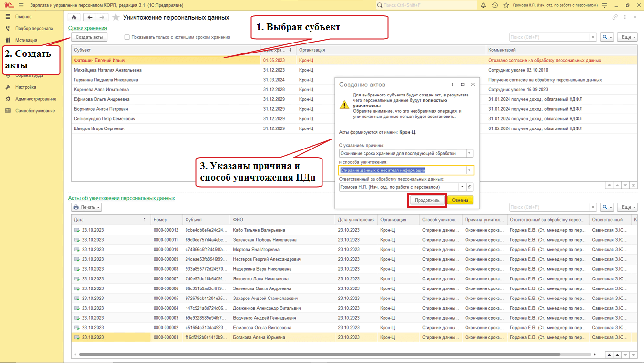Add page to favorites with star icon

(116, 18)
